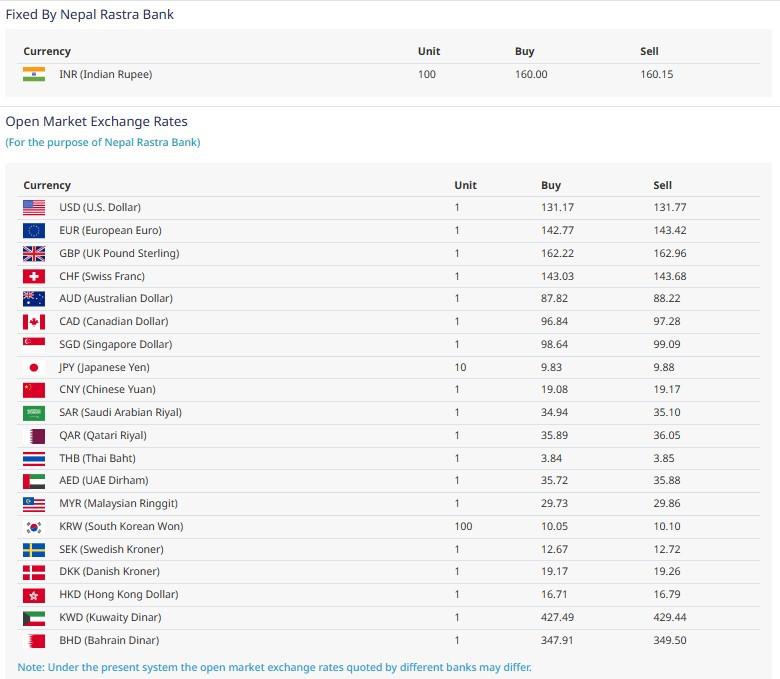This screenshot has width=780, height=679.
Task: Click the Sell header in the INR table
Action: [649, 51]
